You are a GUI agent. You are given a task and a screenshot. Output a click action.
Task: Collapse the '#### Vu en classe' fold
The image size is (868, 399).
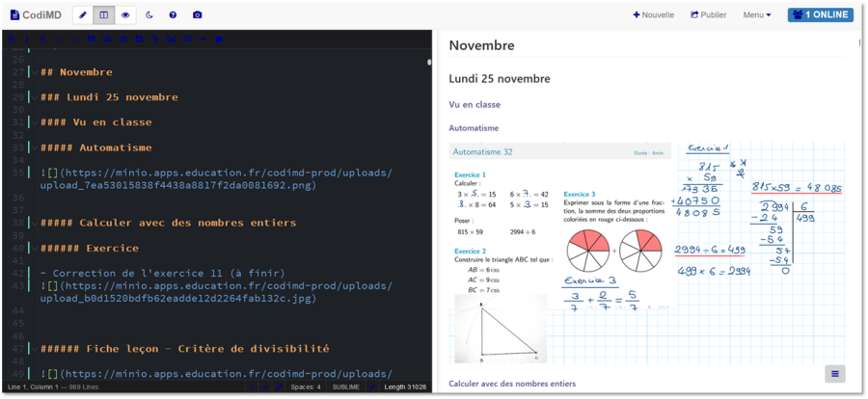point(35,122)
